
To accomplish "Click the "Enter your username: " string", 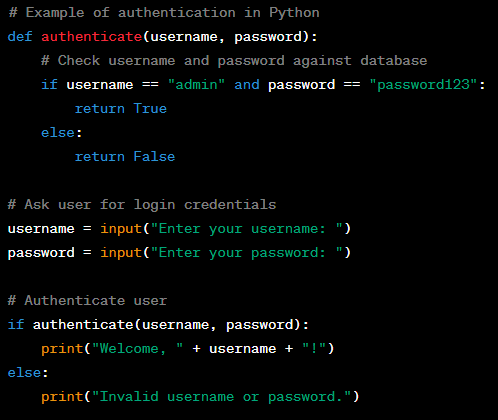I will 247,229.
